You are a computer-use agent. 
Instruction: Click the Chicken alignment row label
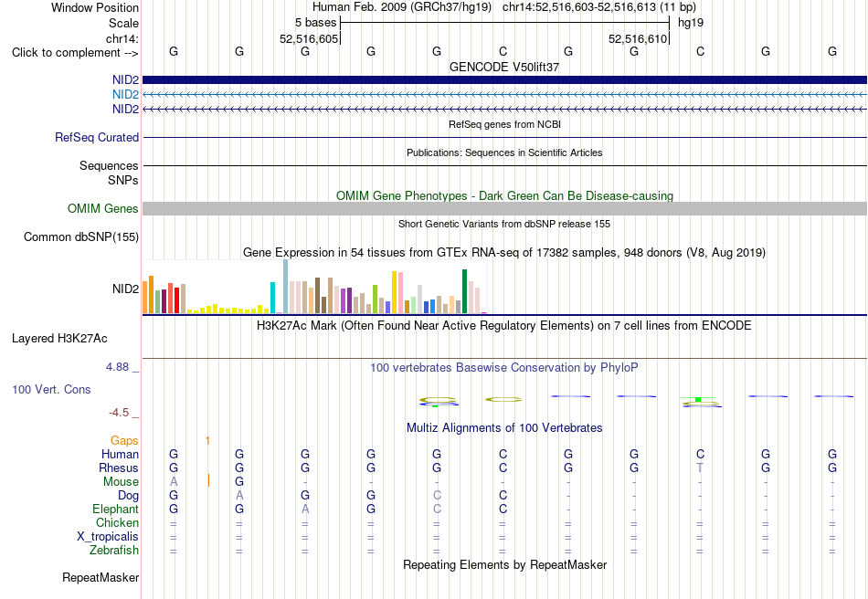point(117,522)
